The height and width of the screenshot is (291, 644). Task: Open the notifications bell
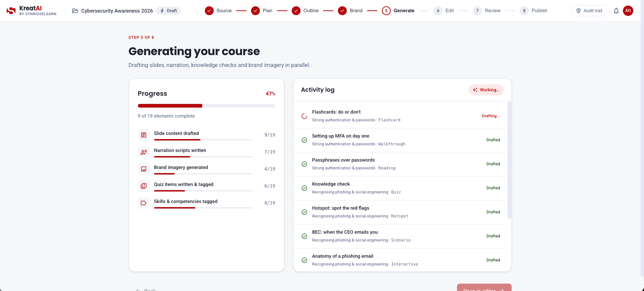coord(616,11)
